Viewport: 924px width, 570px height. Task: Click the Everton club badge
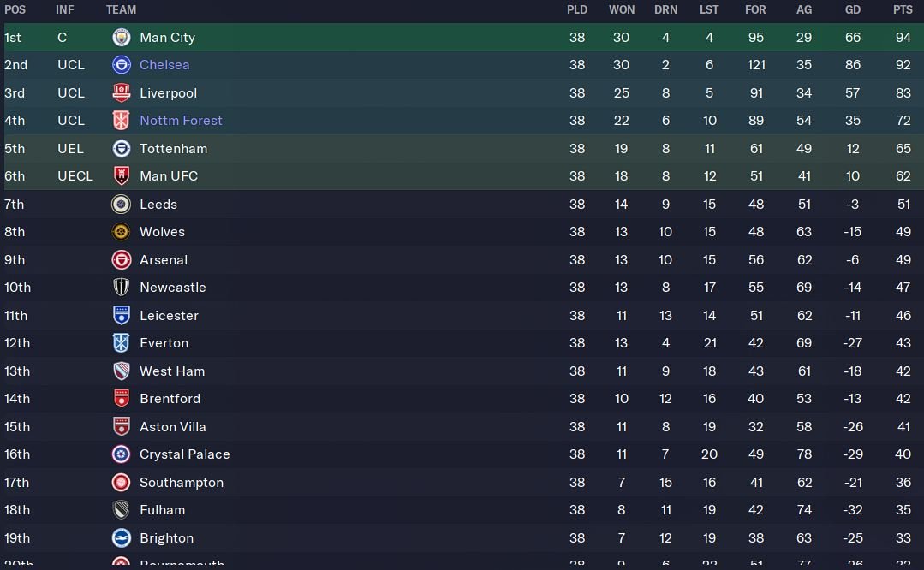[121, 343]
